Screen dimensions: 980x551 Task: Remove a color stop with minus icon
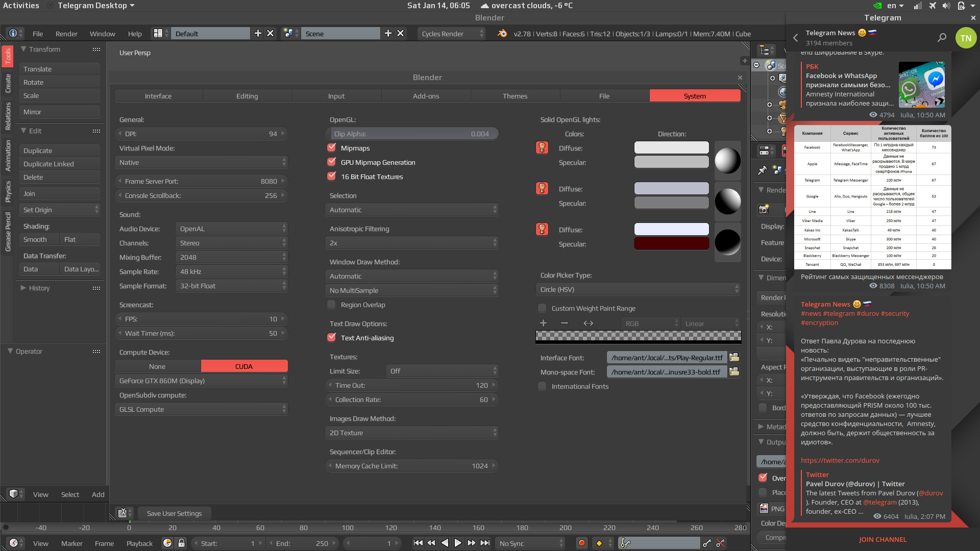564,323
